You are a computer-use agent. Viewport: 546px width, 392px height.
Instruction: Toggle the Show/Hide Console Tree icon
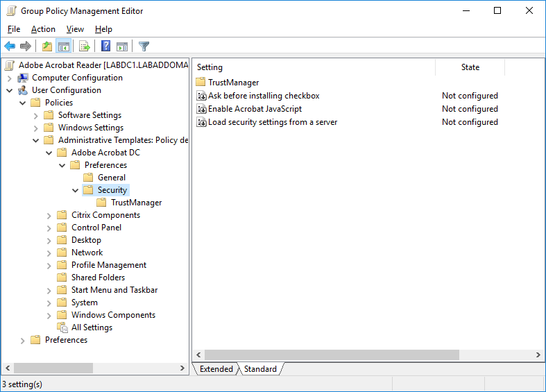pos(63,46)
